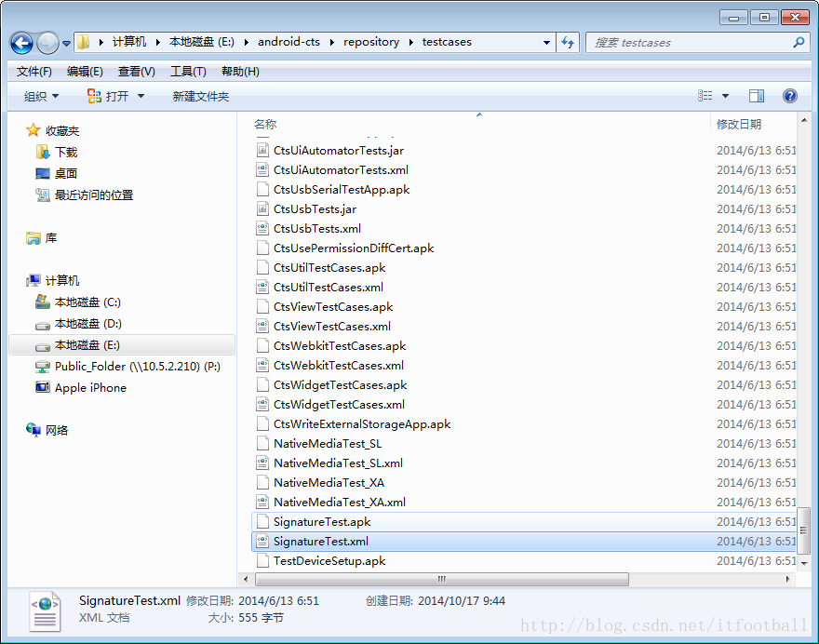The width and height of the screenshot is (819, 644).
Task: Select CtsUiAutomatorTests.xml file icon
Action: point(262,169)
